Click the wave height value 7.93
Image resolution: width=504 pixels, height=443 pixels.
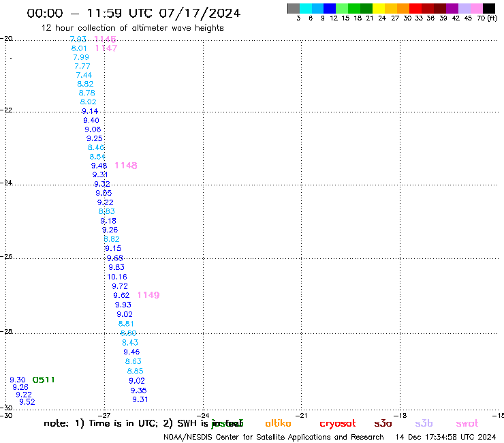[x=78, y=40]
